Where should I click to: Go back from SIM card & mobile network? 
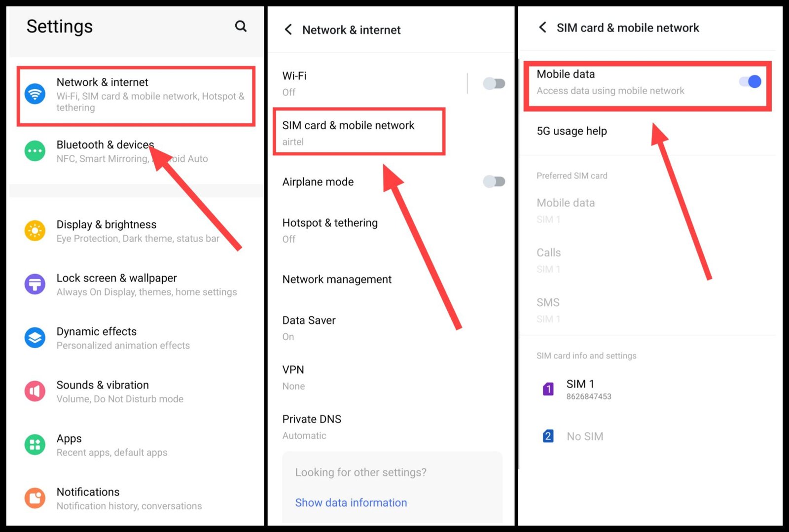click(543, 27)
